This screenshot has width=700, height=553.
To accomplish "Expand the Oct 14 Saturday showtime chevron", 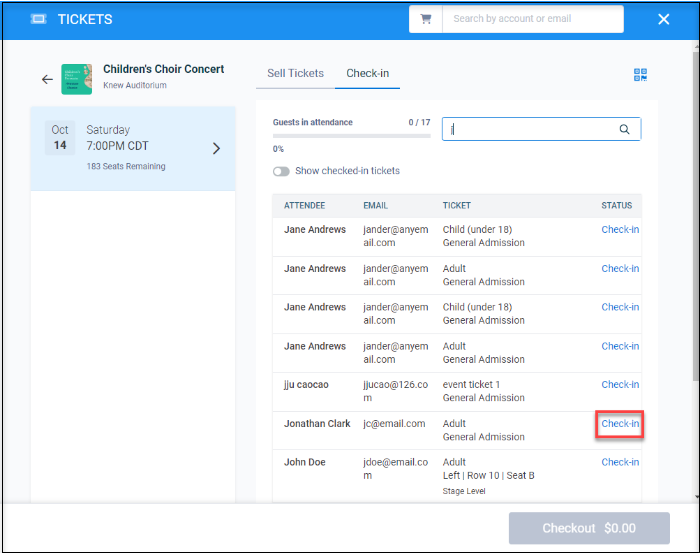I will point(217,148).
